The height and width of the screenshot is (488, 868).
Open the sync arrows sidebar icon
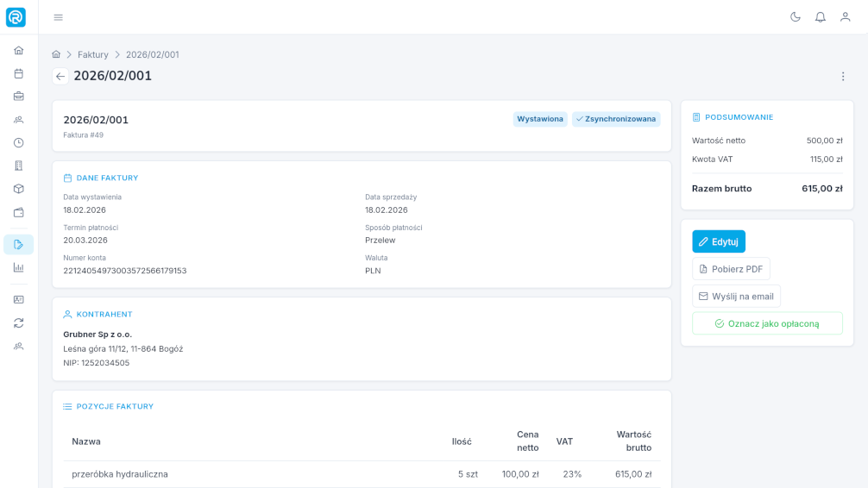19,323
